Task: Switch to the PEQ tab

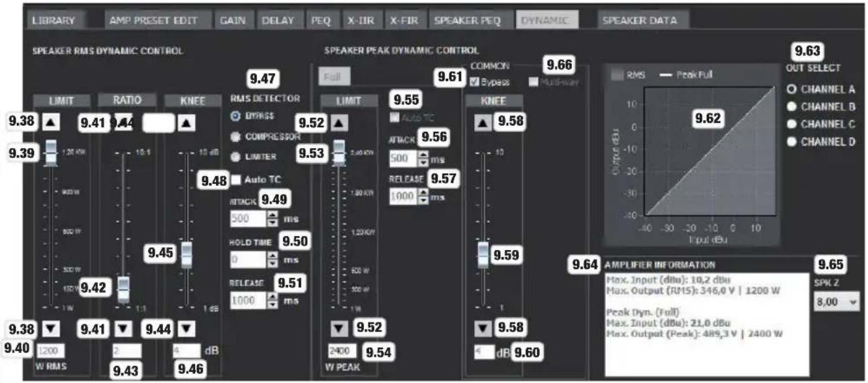Action: (x=322, y=20)
